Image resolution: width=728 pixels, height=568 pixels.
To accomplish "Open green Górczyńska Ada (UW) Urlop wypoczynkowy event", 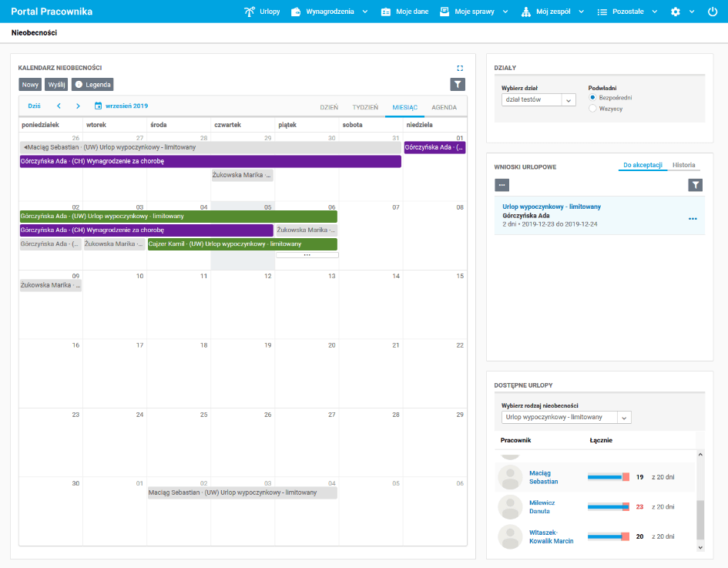I will [x=178, y=217].
